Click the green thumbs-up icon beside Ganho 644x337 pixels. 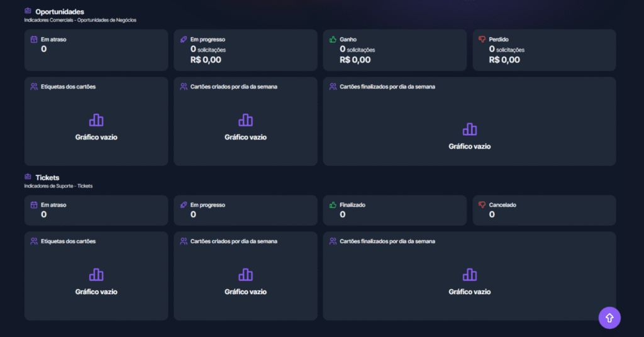pos(333,39)
